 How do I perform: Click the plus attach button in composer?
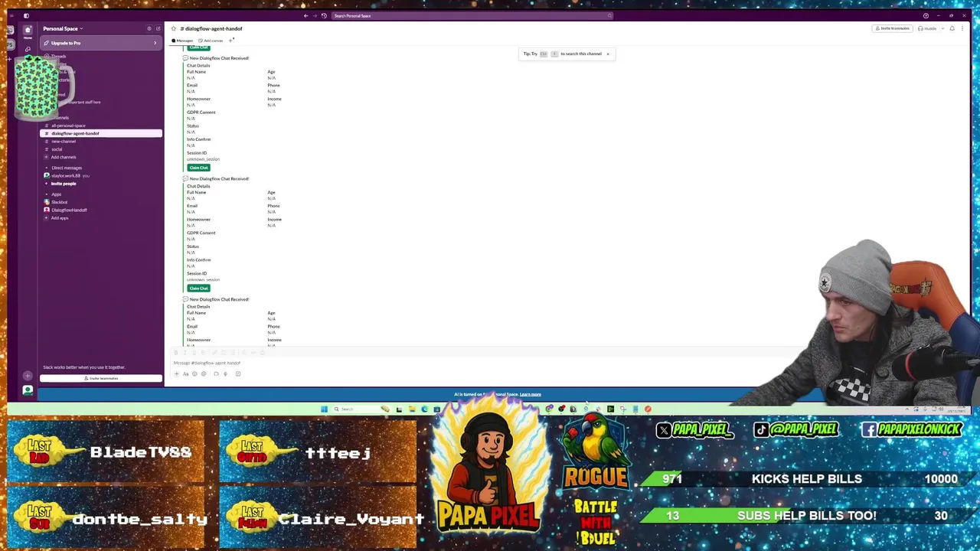[x=176, y=373]
